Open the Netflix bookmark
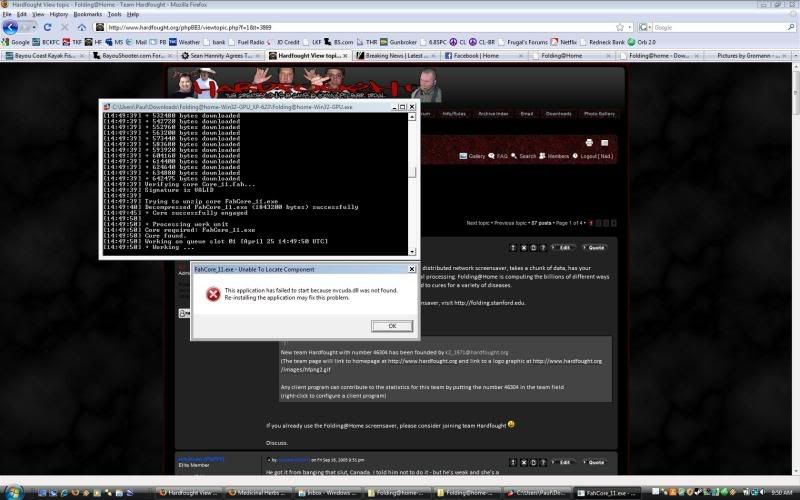Image resolution: width=800 pixels, height=500 pixels. (563, 42)
